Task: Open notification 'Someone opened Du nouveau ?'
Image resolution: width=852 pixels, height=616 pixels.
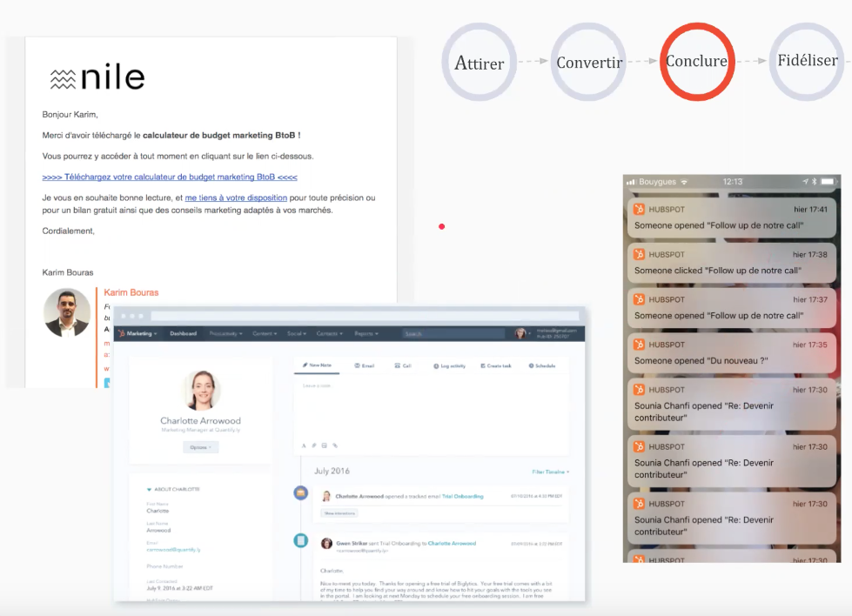Action: [x=731, y=352]
